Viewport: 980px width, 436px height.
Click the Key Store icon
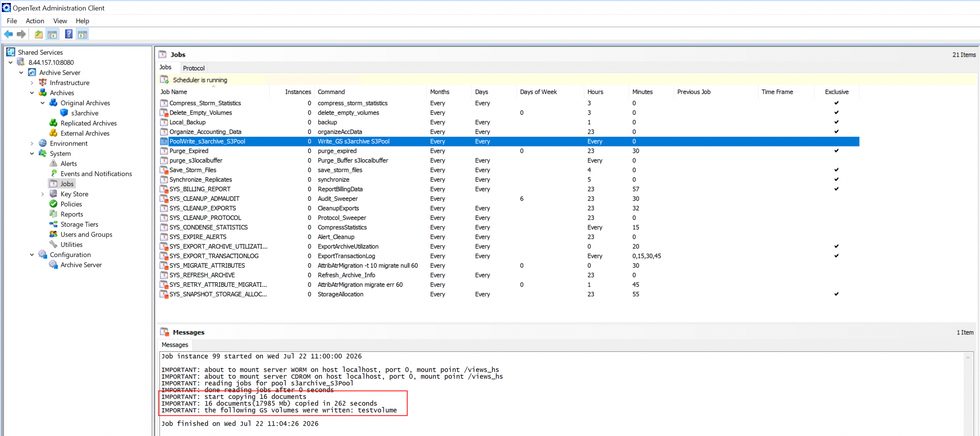coord(54,194)
